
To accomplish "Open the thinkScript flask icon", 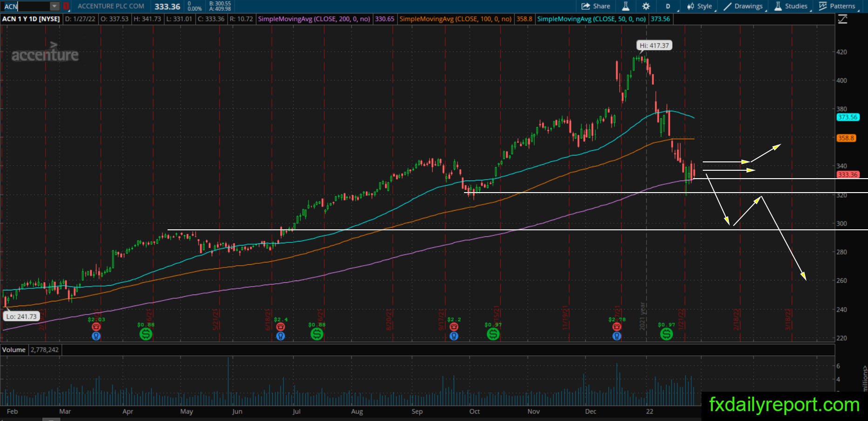I will (626, 6).
